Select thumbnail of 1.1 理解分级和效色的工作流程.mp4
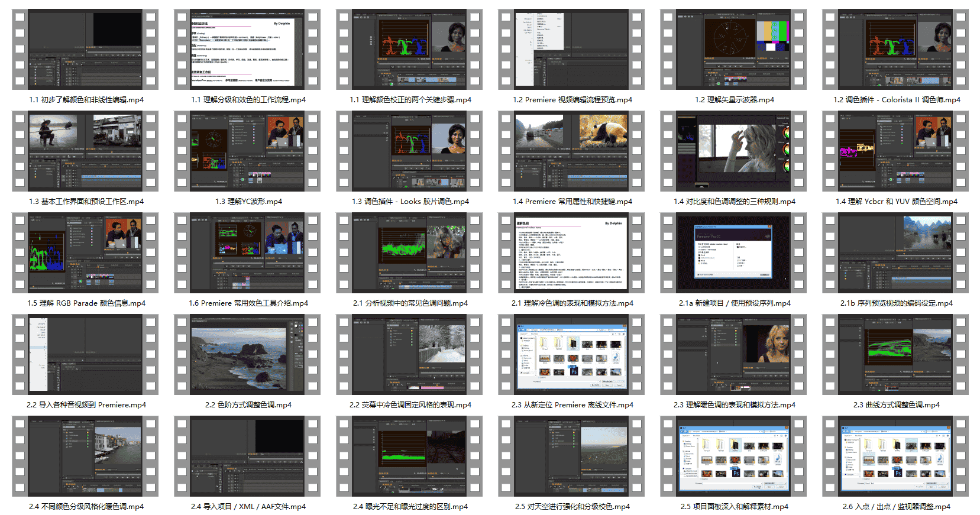Screen dimensions: 980x515 (x=247, y=49)
